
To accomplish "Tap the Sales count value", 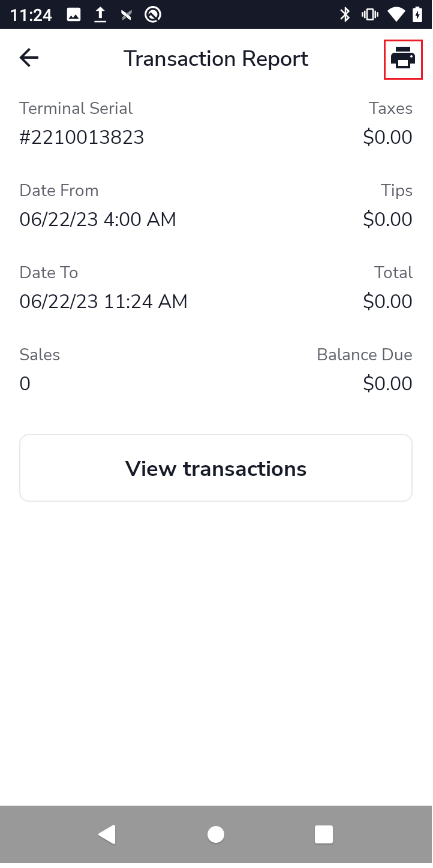I will (25, 384).
